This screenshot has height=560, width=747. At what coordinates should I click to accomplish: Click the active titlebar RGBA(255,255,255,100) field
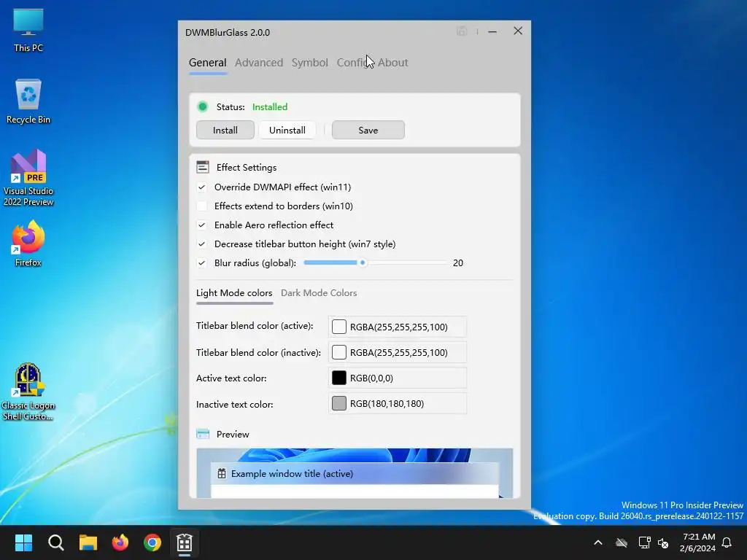(398, 327)
